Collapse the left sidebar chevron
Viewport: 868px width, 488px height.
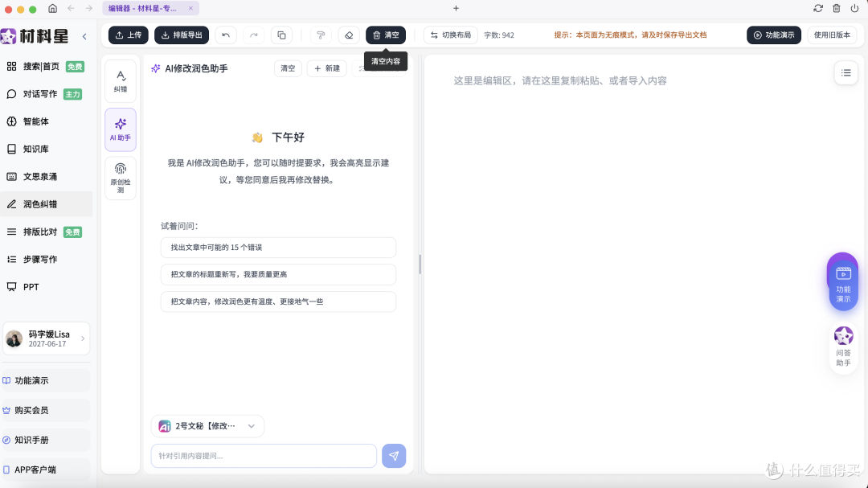84,36
